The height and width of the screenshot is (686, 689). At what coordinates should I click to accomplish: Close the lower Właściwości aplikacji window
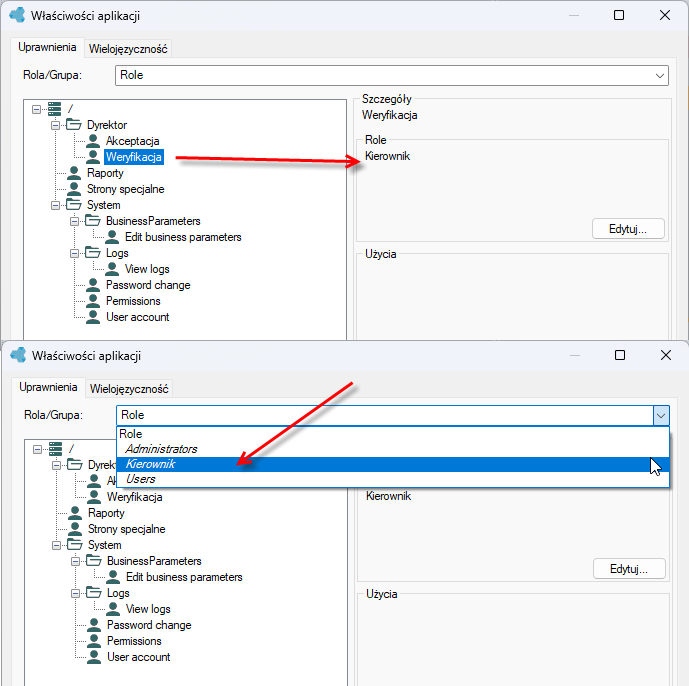click(666, 355)
